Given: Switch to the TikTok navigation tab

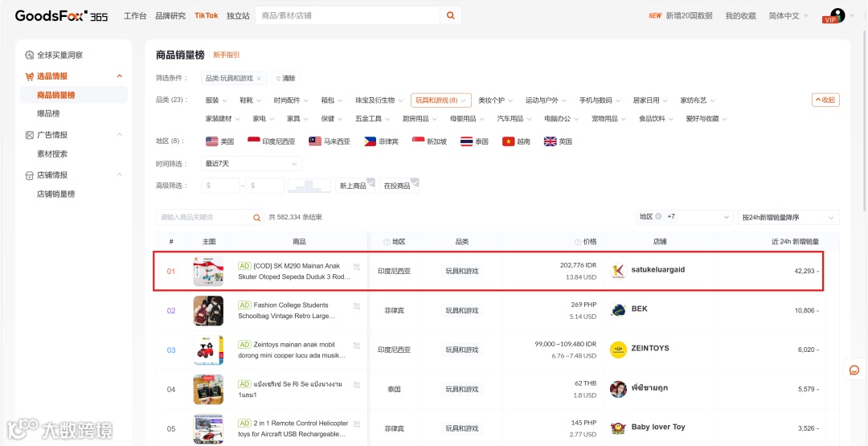Looking at the screenshot, I should pyautogui.click(x=207, y=15).
